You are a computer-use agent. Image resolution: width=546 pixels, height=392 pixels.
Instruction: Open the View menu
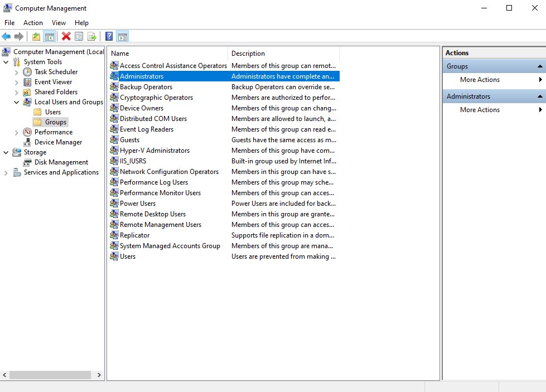pyautogui.click(x=59, y=22)
